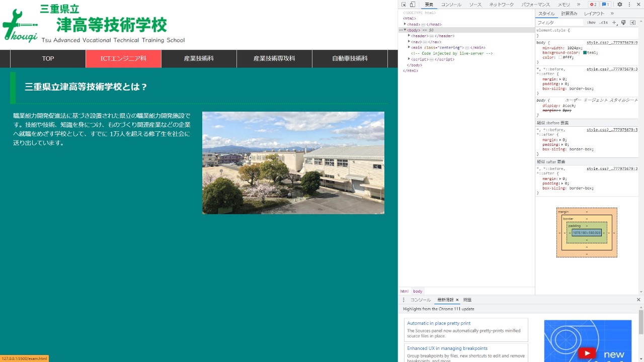Click the red error count badge

tap(593, 5)
